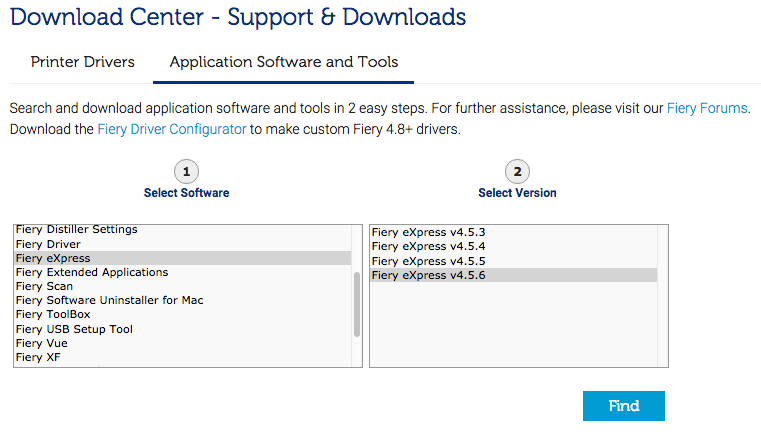Open the Fiery Driver Configurator link
This screenshot has height=440, width=761.
coord(171,129)
